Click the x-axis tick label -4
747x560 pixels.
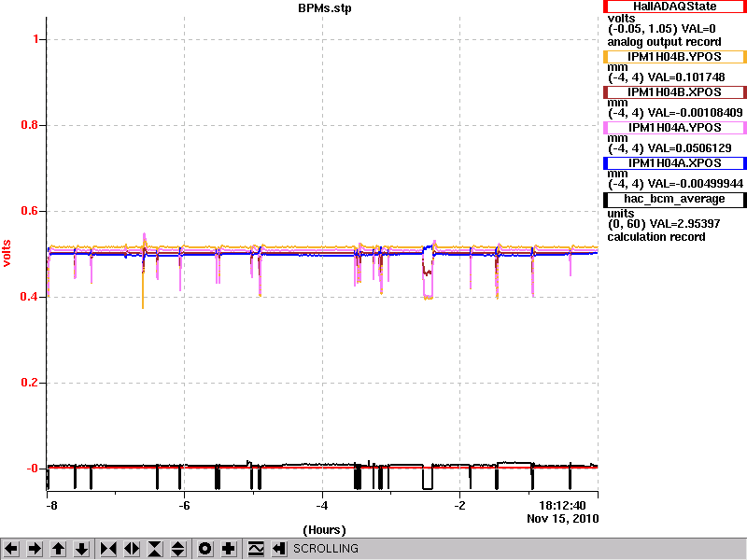click(322, 506)
